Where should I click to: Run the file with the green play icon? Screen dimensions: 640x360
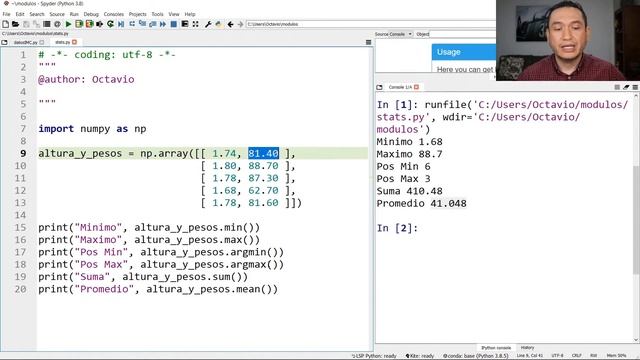click(x=68, y=24)
